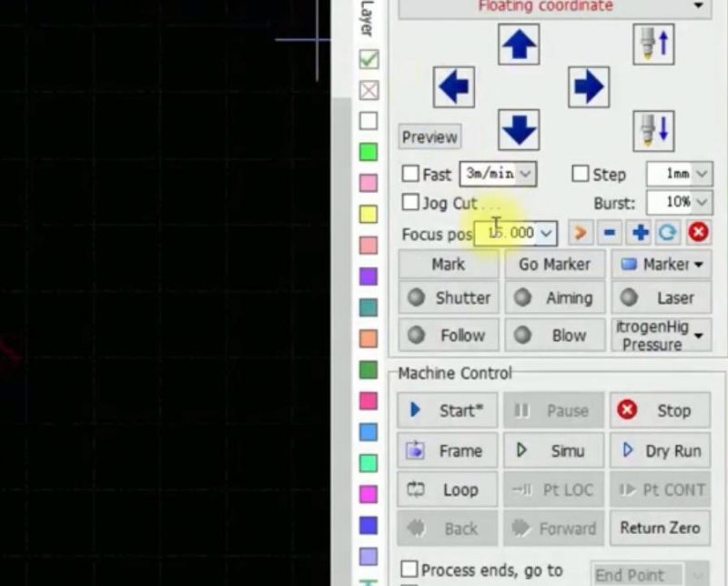This screenshot has width=728, height=586.
Task: Open the Marker dropdown menu
Action: pyautogui.click(x=662, y=264)
